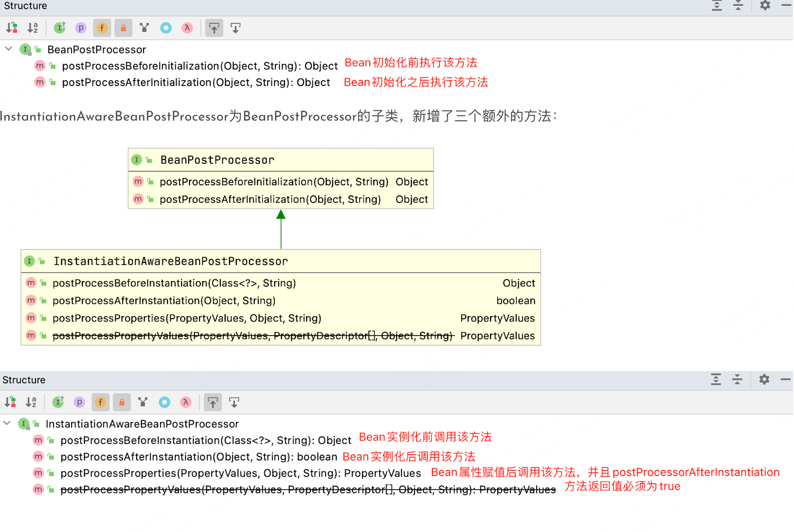Collapse all nodes in BeanPostProcessor Structure panel
The image size is (794, 532).
[738, 6]
